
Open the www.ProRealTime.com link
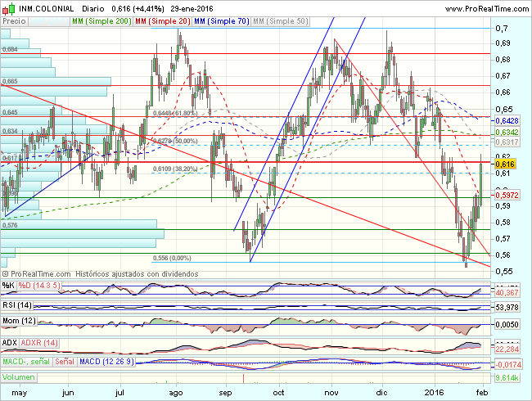coord(487,8)
